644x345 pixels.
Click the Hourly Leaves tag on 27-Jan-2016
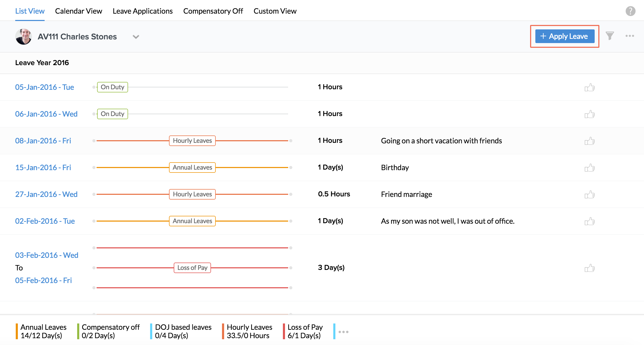point(192,194)
